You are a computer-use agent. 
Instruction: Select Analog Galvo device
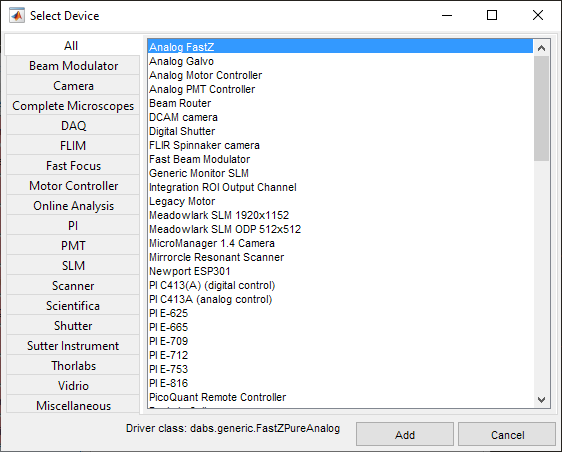[340, 61]
